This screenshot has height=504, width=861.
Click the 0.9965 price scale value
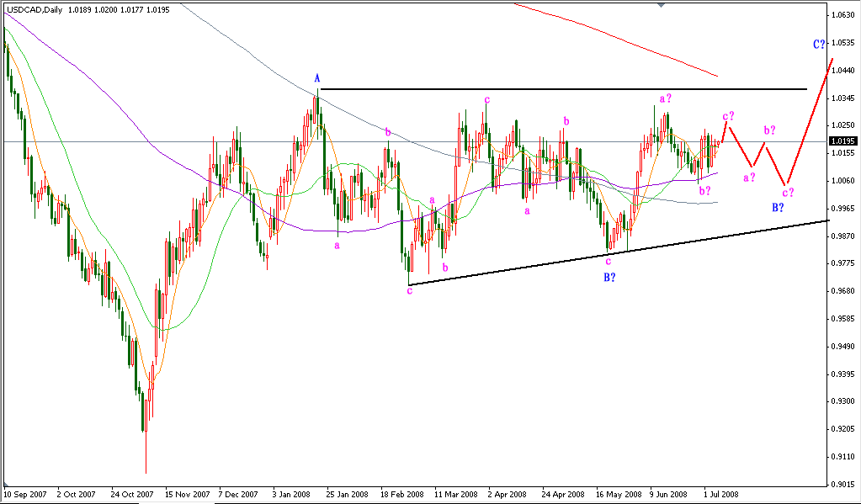pos(842,208)
